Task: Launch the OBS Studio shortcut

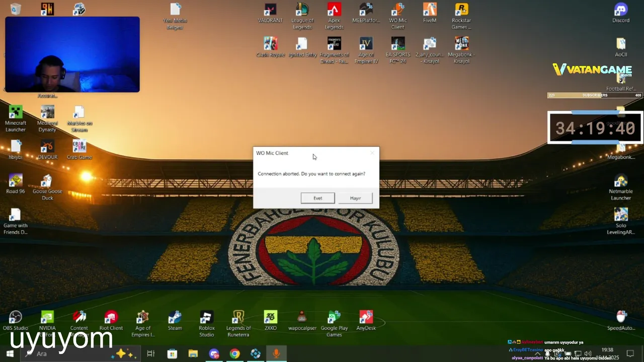Action: 16,320
